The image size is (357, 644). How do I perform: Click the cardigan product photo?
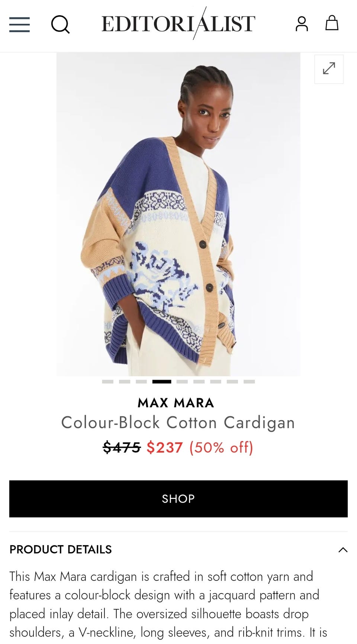point(178,214)
